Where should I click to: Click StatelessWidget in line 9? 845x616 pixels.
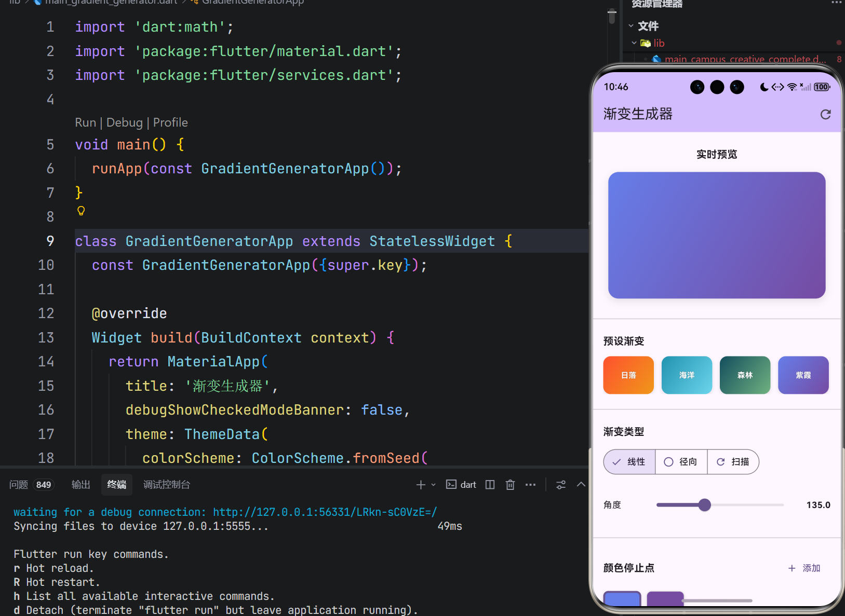(432, 241)
